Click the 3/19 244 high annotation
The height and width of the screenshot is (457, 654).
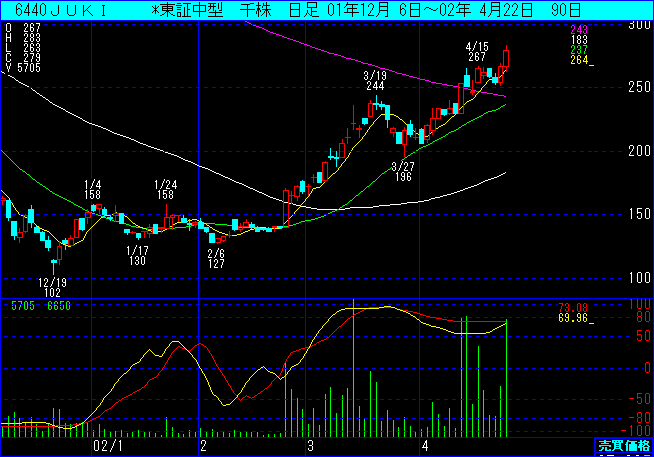[x=375, y=81]
